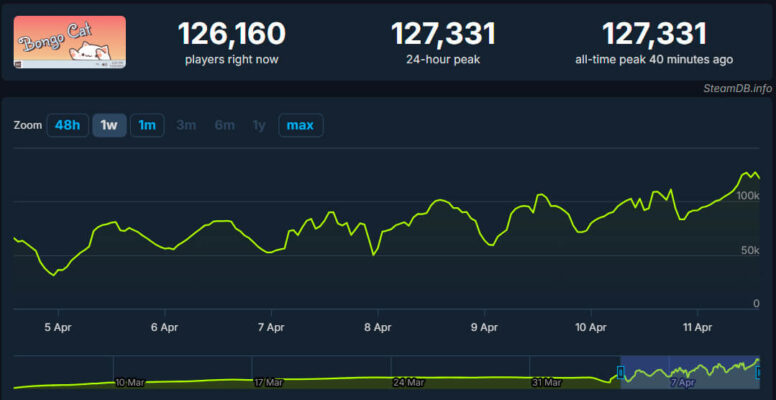776x400 pixels.
Task: Click the 24-hour peak value
Action: click(x=443, y=34)
